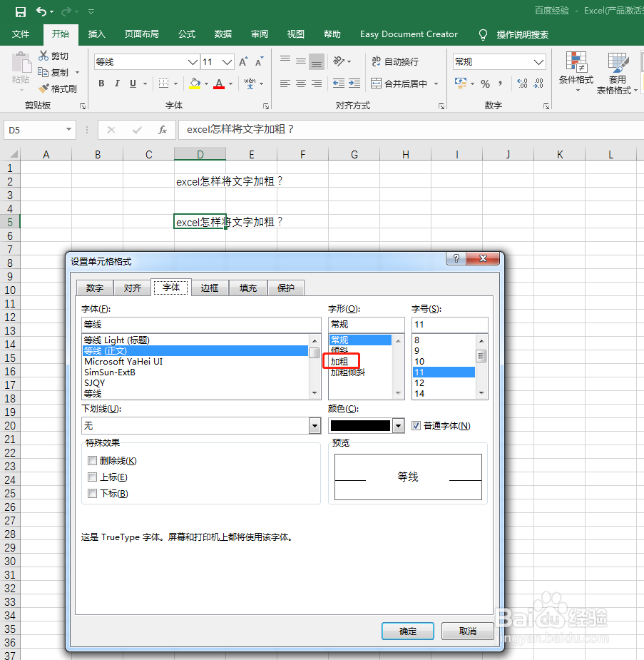644x660 pixels.
Task: Open the number format 常规 dropdown
Action: coord(538,62)
